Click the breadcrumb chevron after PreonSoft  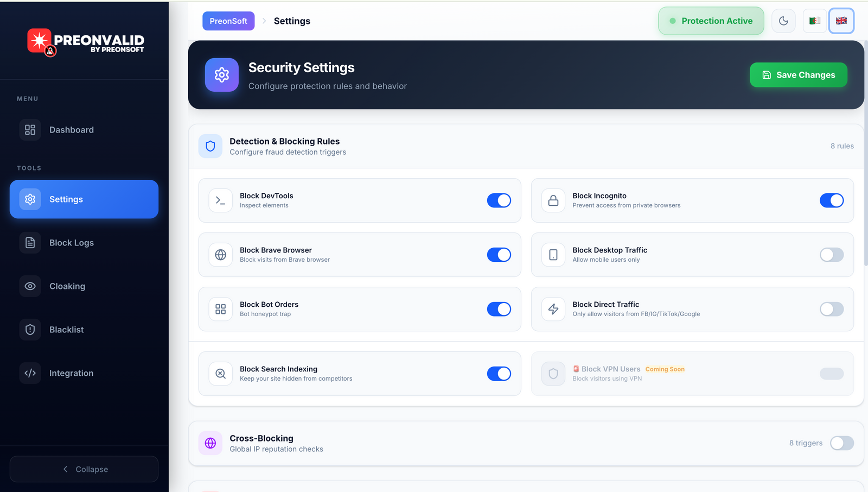tap(264, 21)
